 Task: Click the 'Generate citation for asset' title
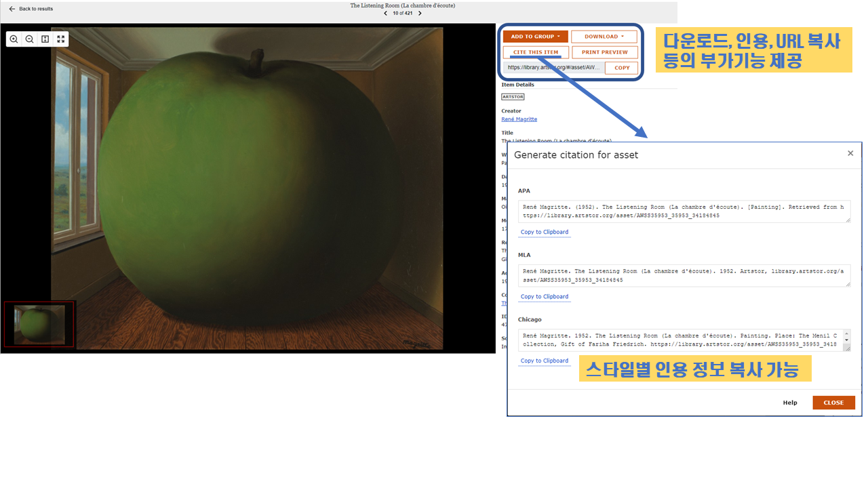point(576,155)
